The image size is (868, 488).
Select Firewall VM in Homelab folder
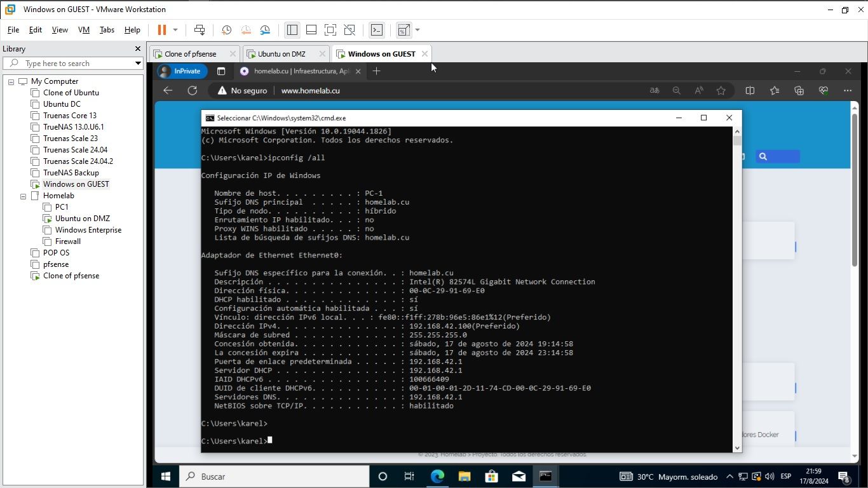click(67, 241)
